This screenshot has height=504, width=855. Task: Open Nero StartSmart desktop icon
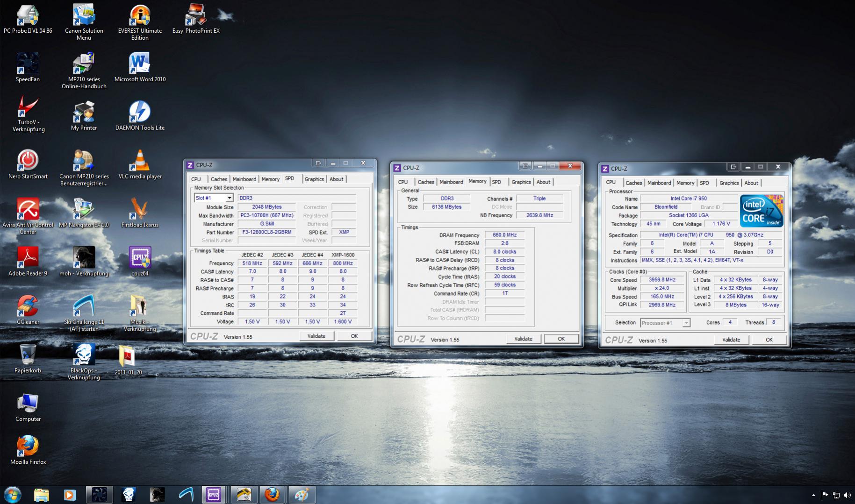click(x=28, y=164)
